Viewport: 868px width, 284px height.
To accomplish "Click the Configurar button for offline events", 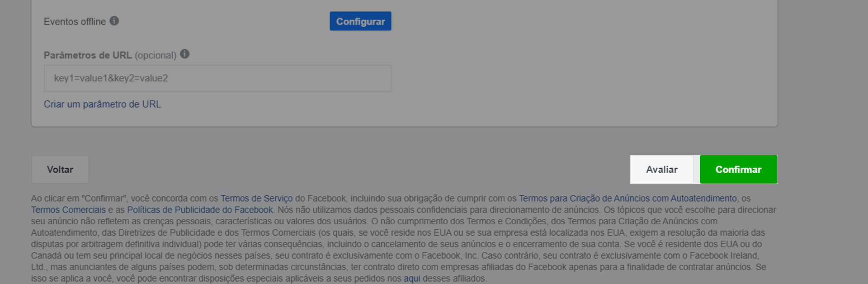I will (x=360, y=21).
